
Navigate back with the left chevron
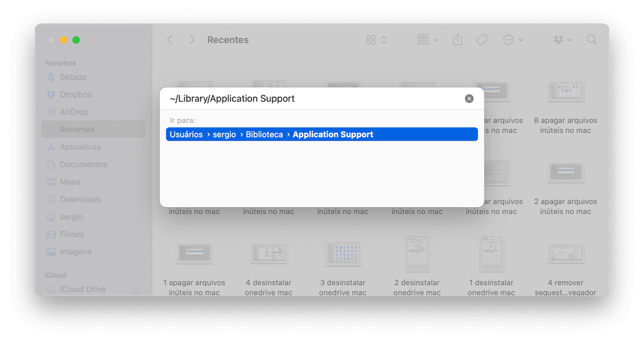[169, 40]
